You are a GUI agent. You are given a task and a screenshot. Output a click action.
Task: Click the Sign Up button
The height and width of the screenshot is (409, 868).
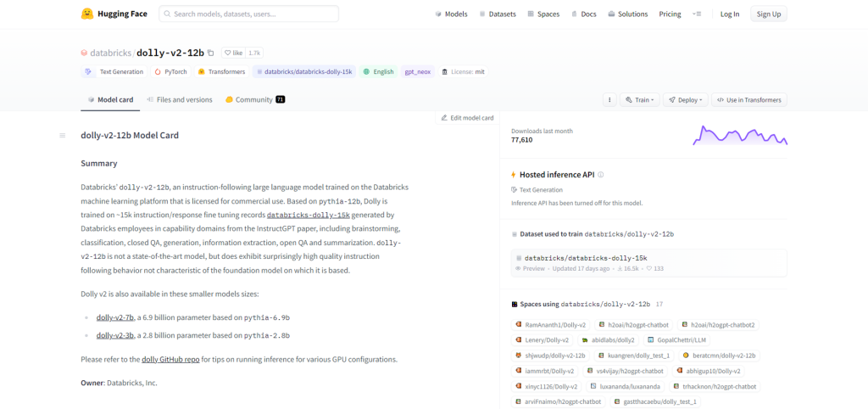[768, 14]
